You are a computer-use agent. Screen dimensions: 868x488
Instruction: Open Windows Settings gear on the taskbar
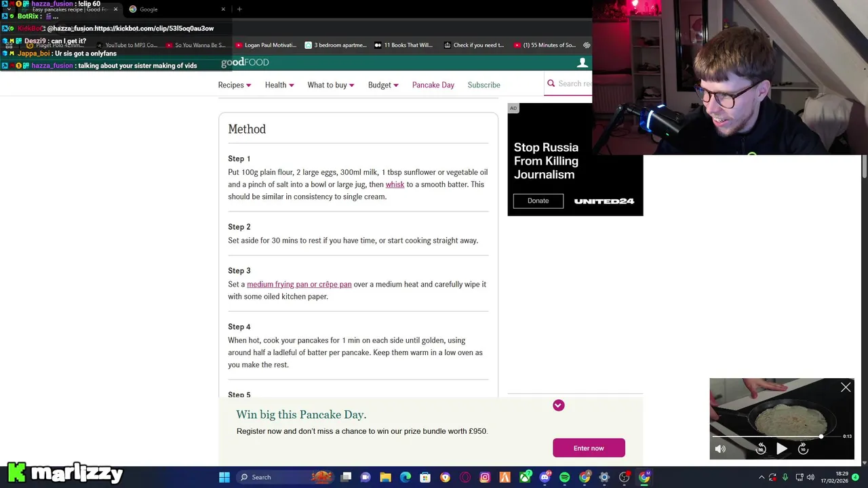pos(604,477)
